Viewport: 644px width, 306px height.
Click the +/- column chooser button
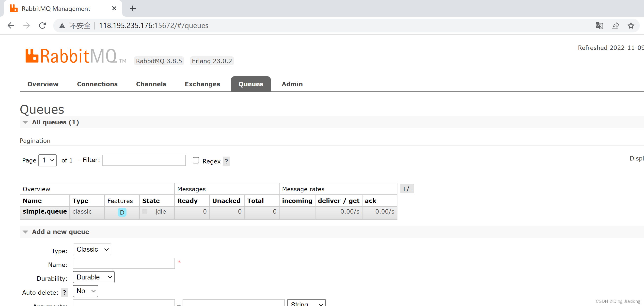coord(407,189)
